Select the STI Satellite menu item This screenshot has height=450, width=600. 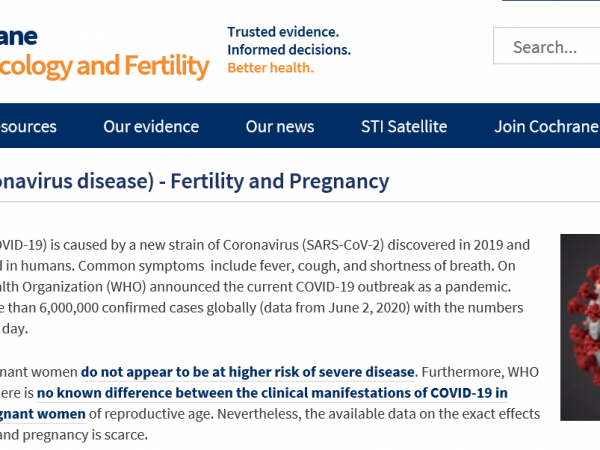(x=404, y=127)
